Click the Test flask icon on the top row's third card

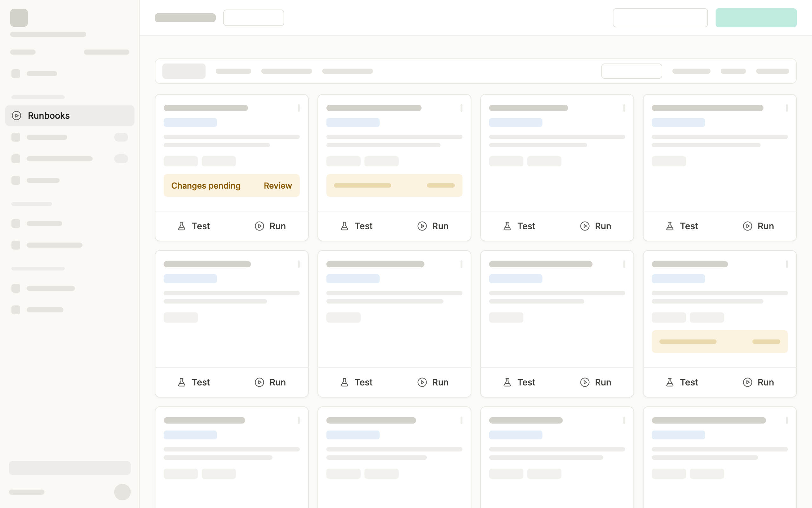click(x=507, y=226)
